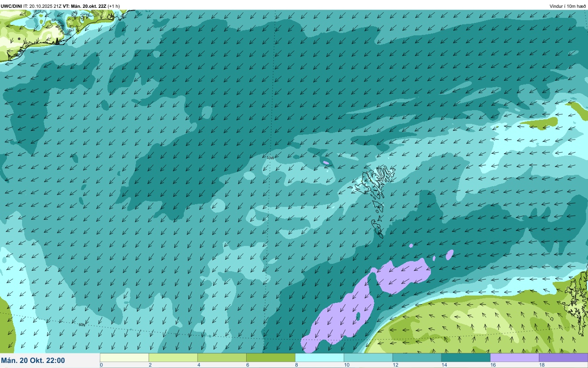Click the '60N' latitude label

coord(82,324)
